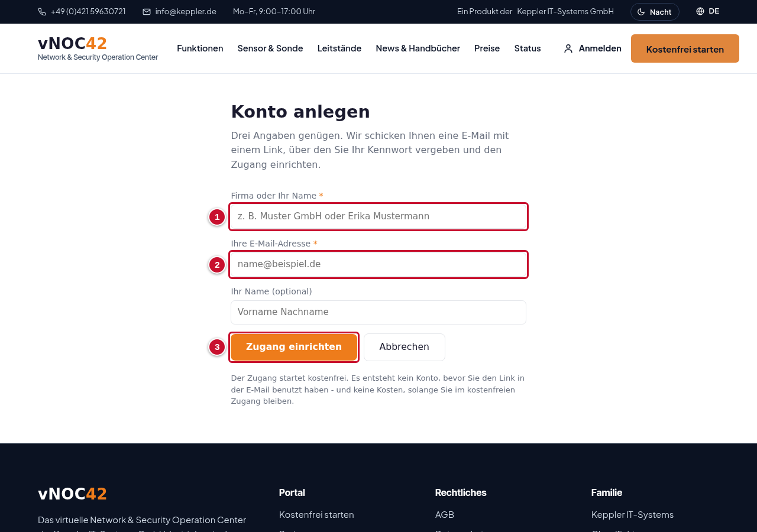Open Sensor & Sonde in navigation
The image size is (757, 532).
[270, 48]
